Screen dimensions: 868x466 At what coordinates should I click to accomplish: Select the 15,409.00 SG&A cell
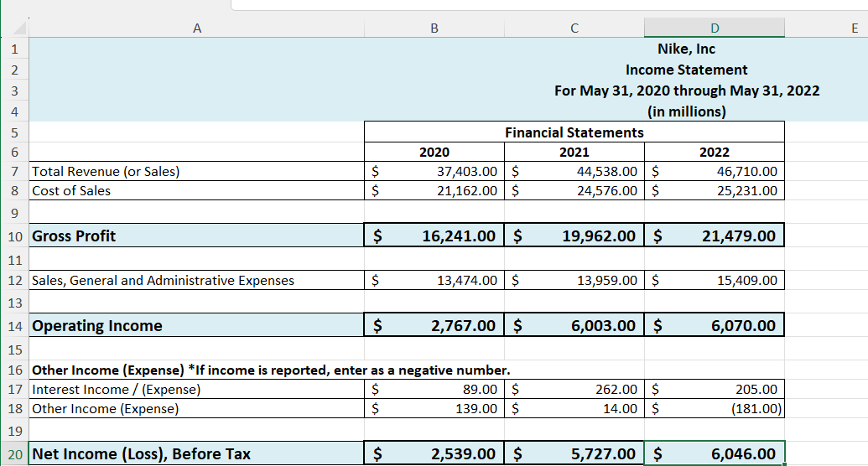(715, 280)
